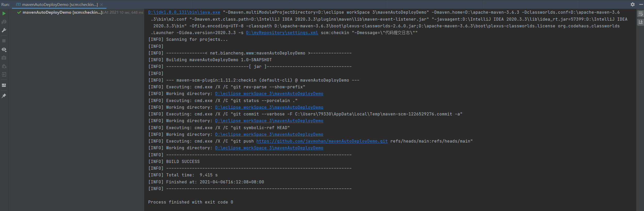
Task: Click the BUILD SUCCESS line in console
Action: click(x=174, y=162)
